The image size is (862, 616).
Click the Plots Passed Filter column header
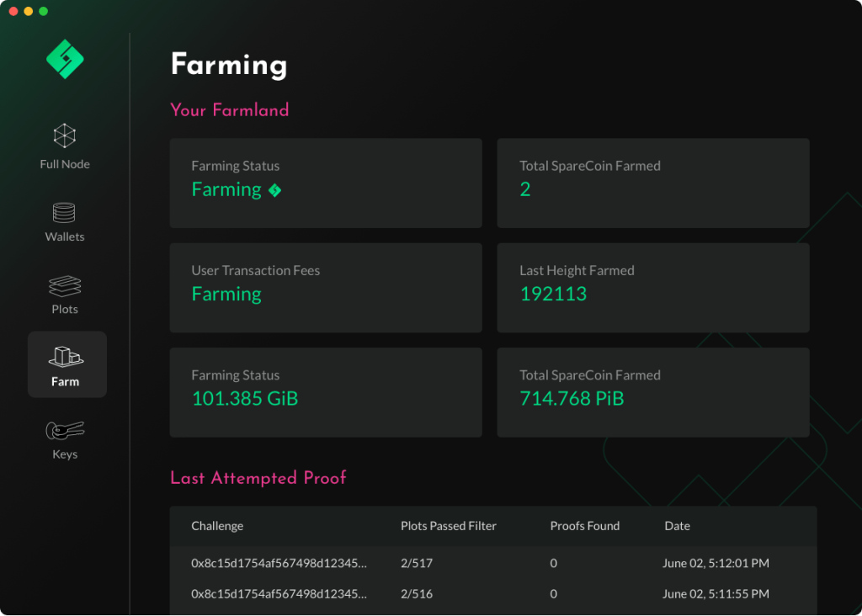coord(449,526)
